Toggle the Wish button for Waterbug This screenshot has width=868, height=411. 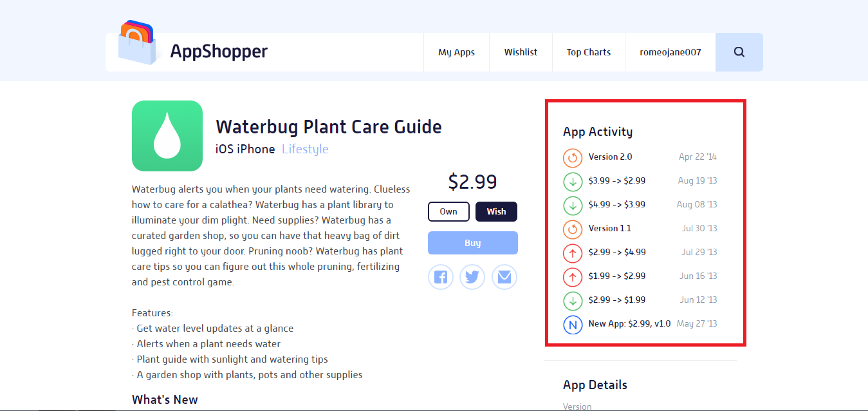point(496,211)
